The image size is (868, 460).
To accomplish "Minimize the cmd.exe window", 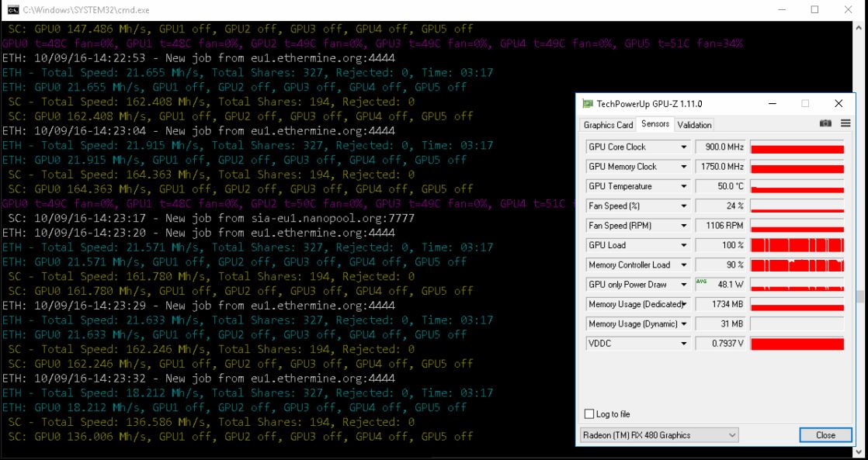I will pyautogui.click(x=781, y=9).
